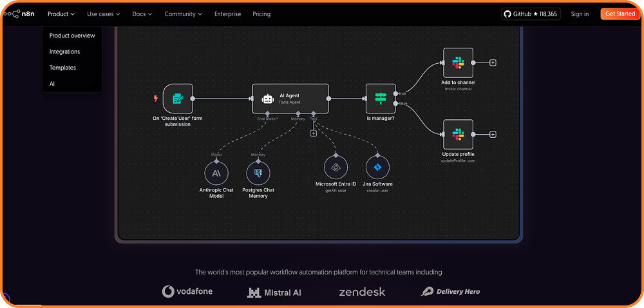The height and width of the screenshot is (308, 644).
Task: Select the Jira Software node
Action: click(377, 168)
